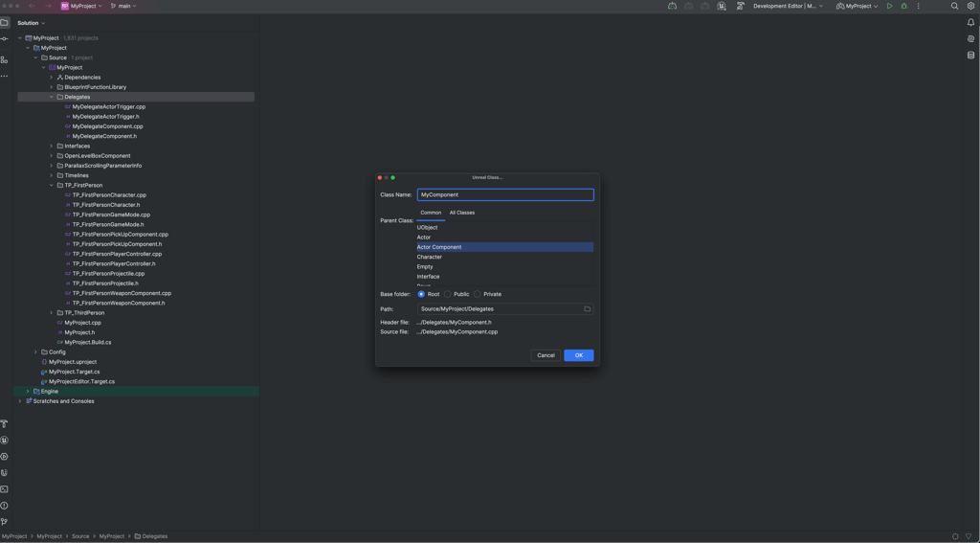
Task: Open the Unreal Engine tool window
Action: (x=5, y=441)
